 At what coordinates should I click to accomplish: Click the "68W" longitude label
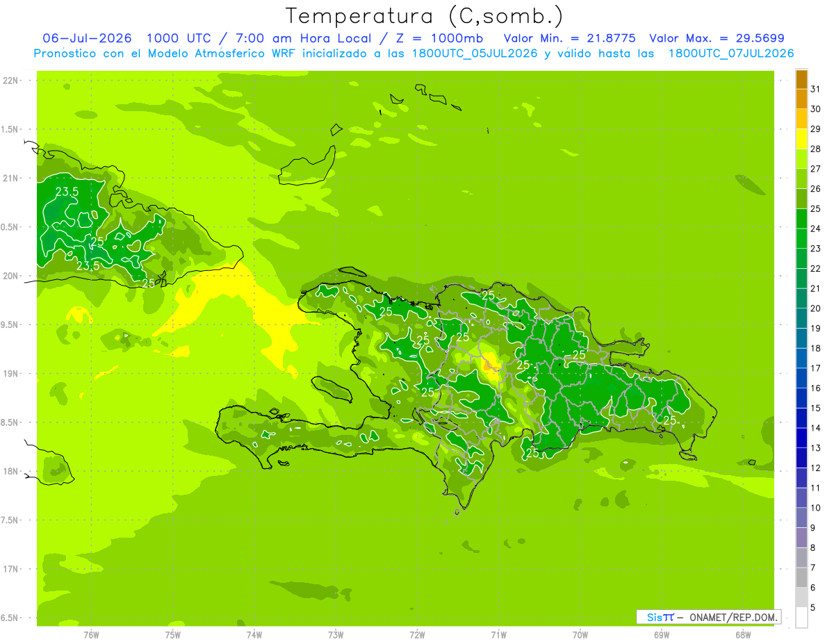(x=743, y=634)
